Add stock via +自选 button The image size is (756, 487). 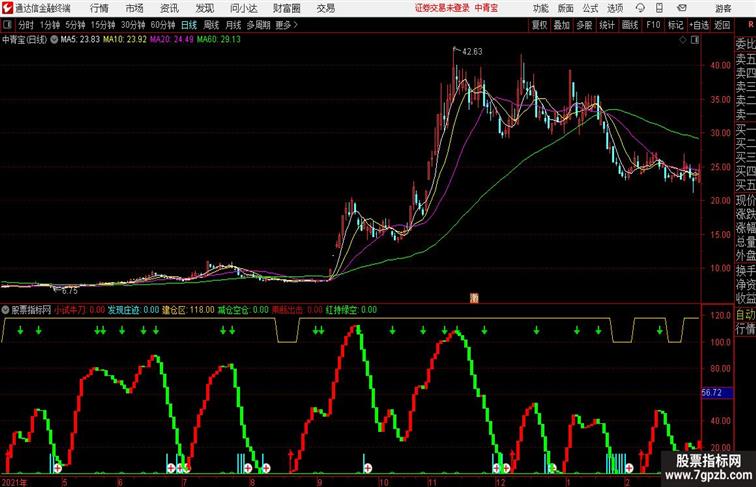(x=699, y=25)
